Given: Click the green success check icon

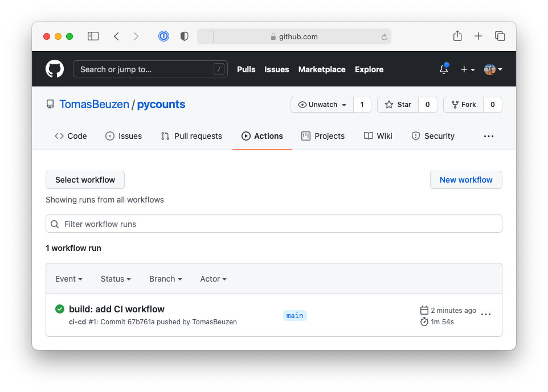Looking at the screenshot, I should pos(60,309).
